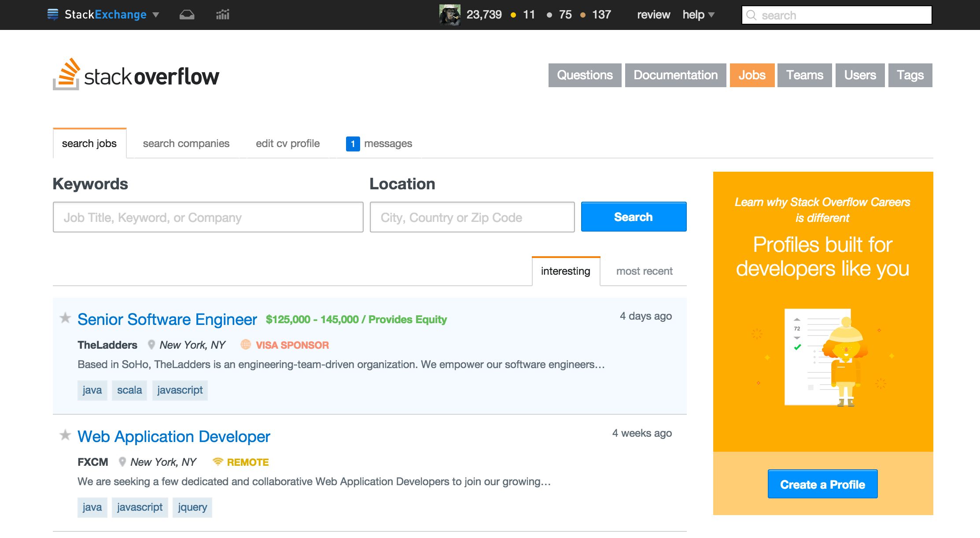Star the Senior Software Engineer job
The image size is (980, 538).
(x=65, y=318)
